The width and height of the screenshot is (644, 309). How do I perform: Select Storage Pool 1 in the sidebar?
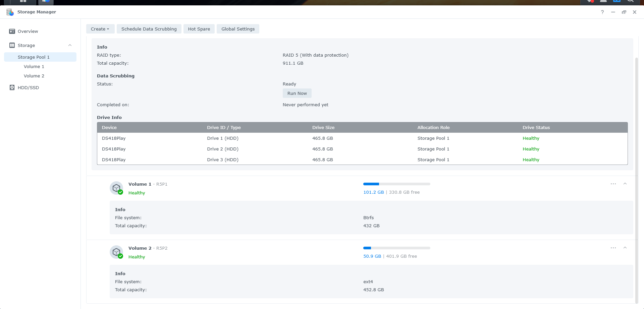40,57
